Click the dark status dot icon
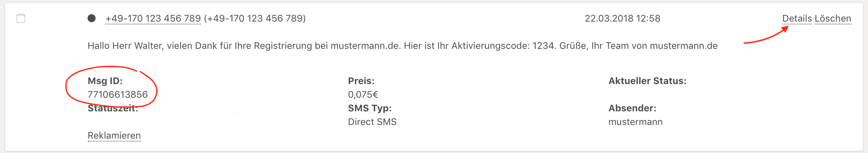The width and height of the screenshot is (868, 153). point(92,18)
